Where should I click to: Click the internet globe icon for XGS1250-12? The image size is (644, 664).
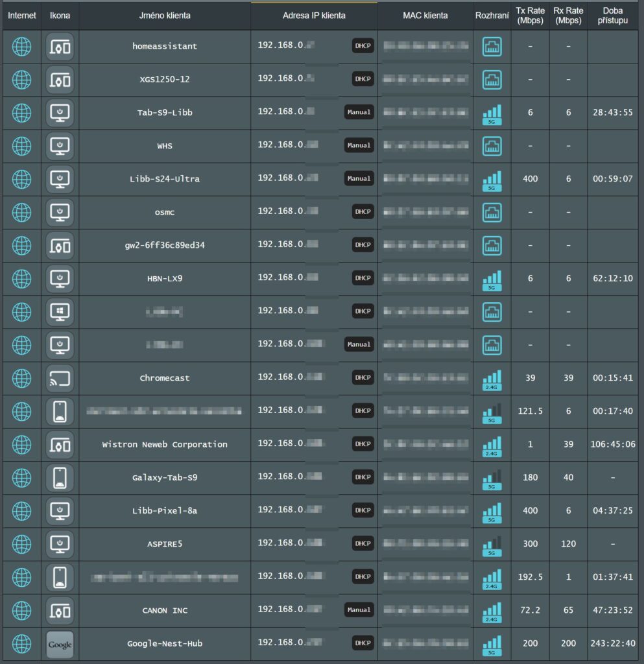point(21,80)
